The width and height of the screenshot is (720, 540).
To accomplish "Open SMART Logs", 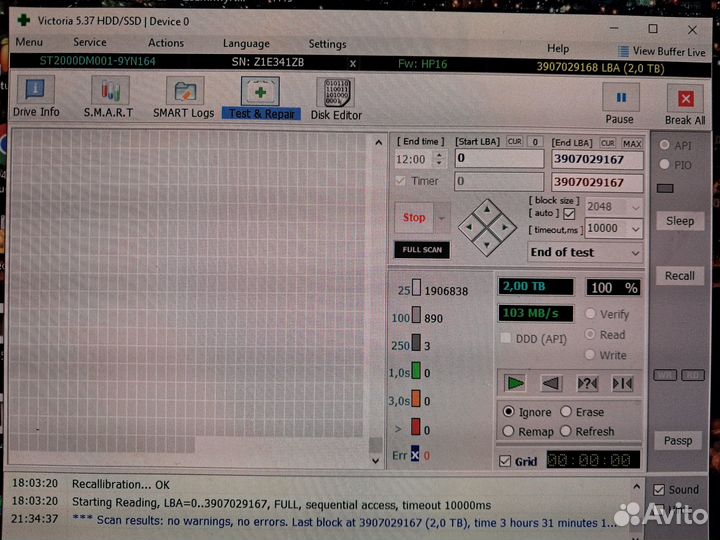I will tap(183, 98).
